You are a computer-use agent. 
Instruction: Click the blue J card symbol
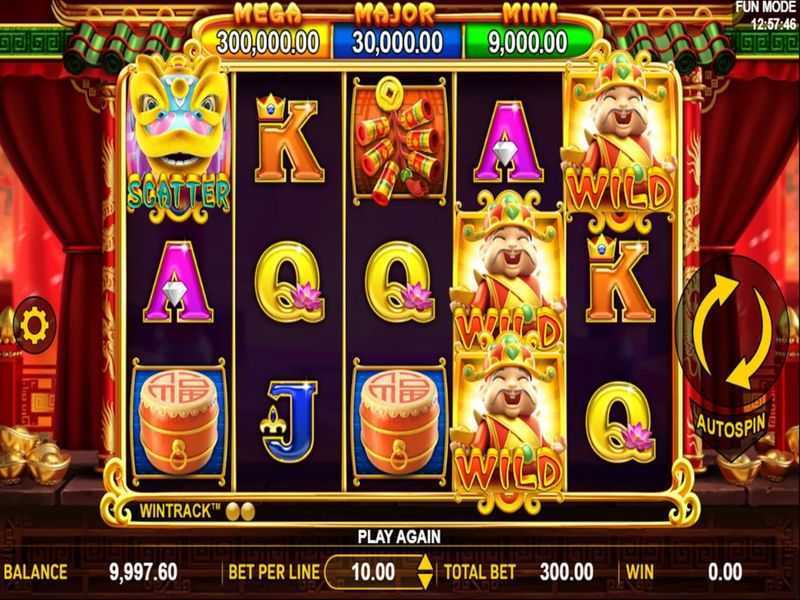(x=288, y=421)
